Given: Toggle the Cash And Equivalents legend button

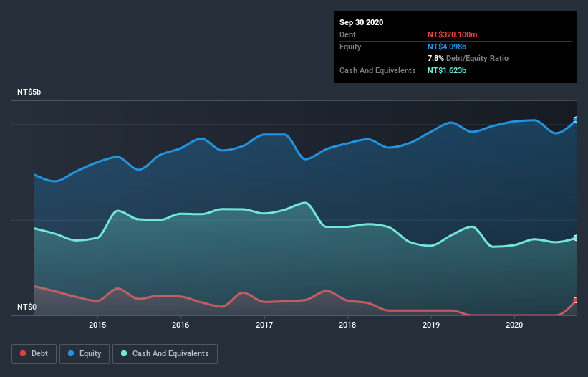Looking at the screenshot, I should coord(165,354).
